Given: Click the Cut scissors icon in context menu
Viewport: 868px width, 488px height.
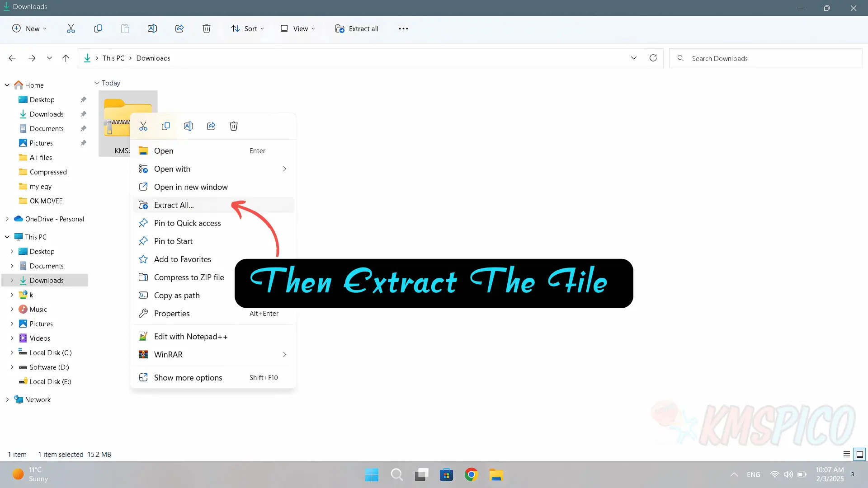Looking at the screenshot, I should click(143, 126).
